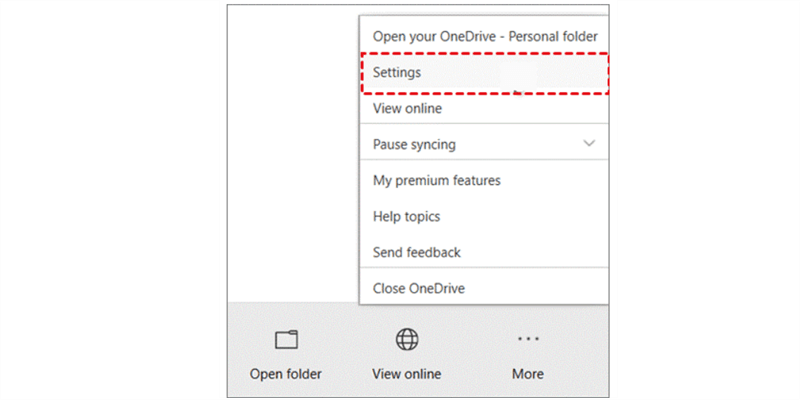Expand the Pause syncing chevron arrow
800x400 pixels.
589,144
